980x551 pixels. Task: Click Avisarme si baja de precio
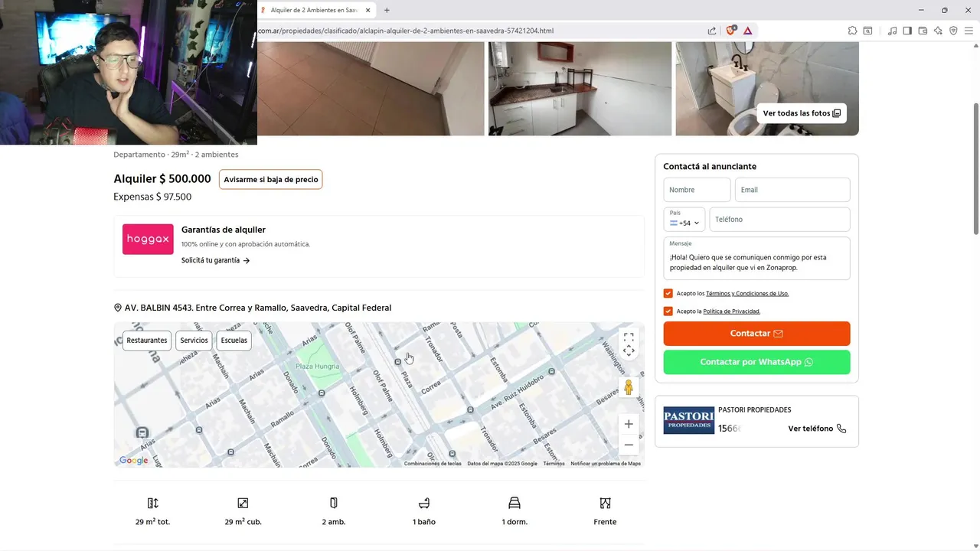[270, 179]
